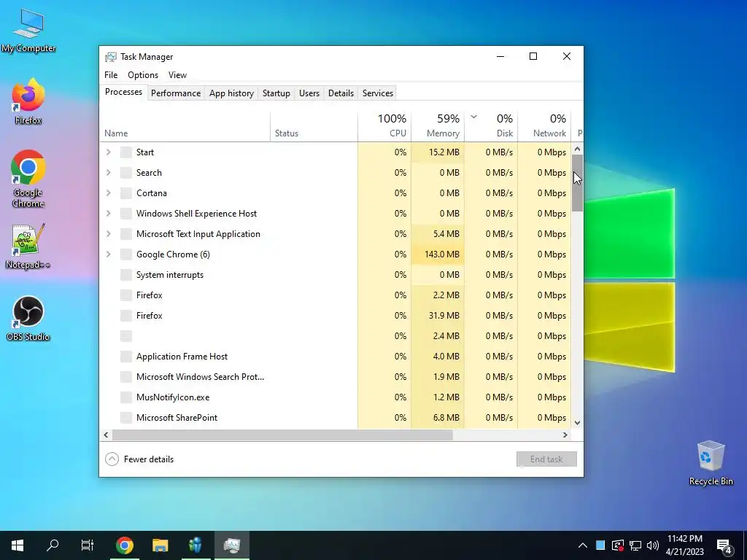747x560 pixels.
Task: Select the Firefox row using 31.9 MB
Action: 336,316
